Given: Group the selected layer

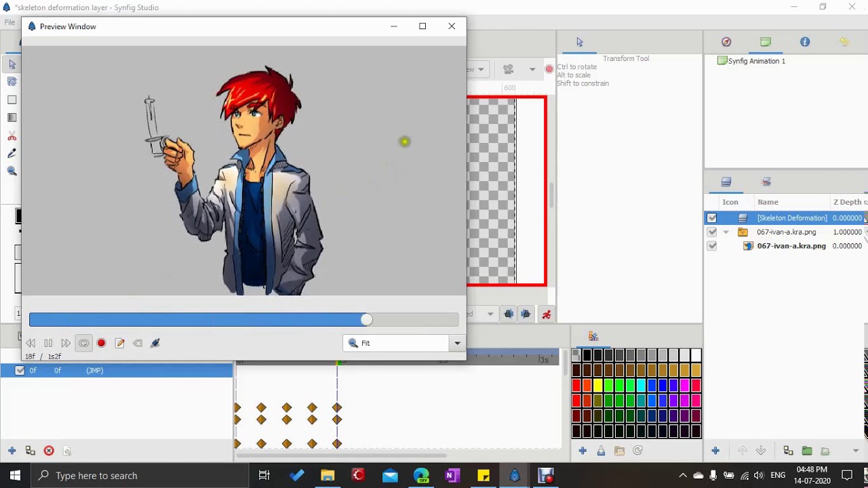Looking at the screenshot, I should [807, 451].
